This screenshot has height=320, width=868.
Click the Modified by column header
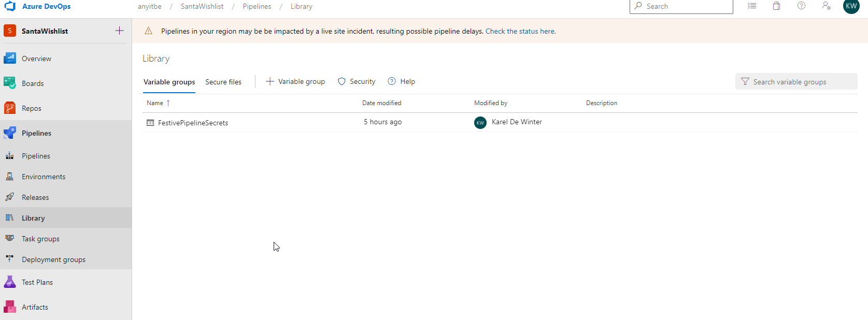point(491,103)
